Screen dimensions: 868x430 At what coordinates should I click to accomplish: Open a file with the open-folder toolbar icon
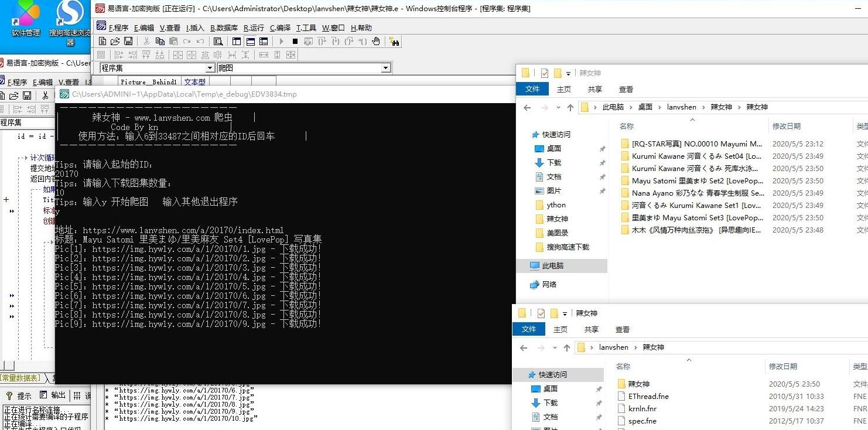point(116,42)
